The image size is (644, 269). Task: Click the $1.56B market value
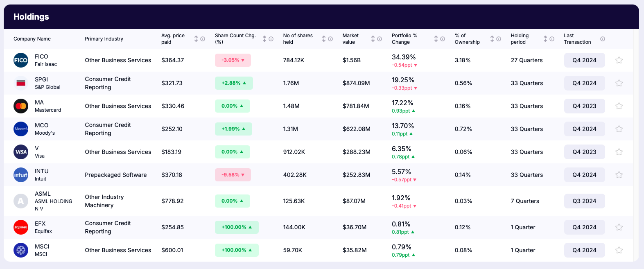point(352,60)
